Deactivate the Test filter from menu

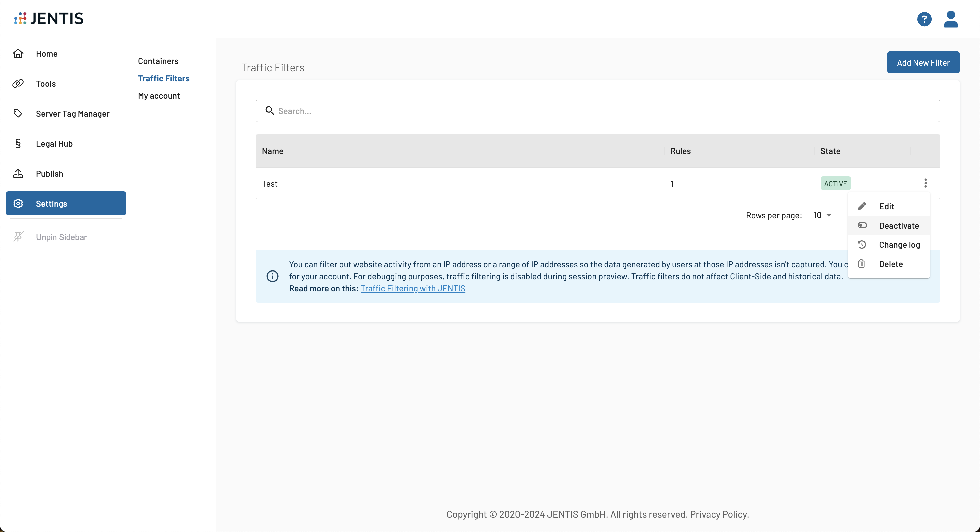899,226
